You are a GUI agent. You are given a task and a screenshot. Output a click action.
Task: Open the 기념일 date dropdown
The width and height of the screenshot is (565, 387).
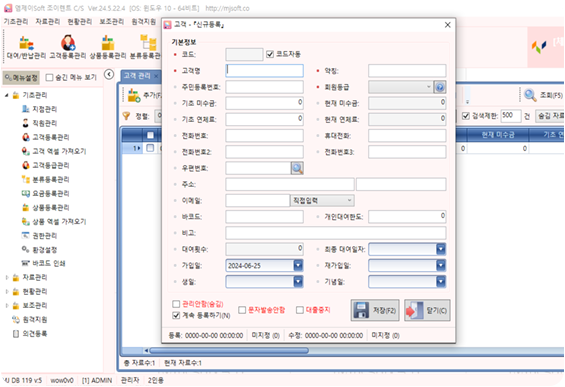(441, 281)
